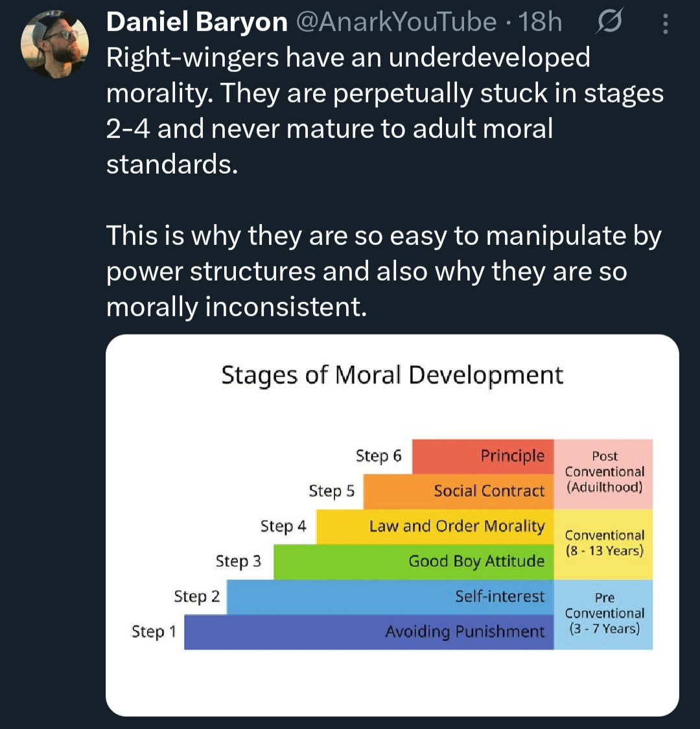Open the three-dot more options menu
Image resolution: width=700 pixels, height=729 pixels.
(664, 23)
